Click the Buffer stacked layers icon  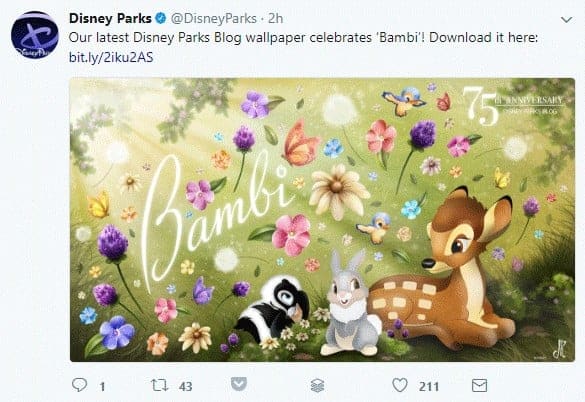coord(317,386)
